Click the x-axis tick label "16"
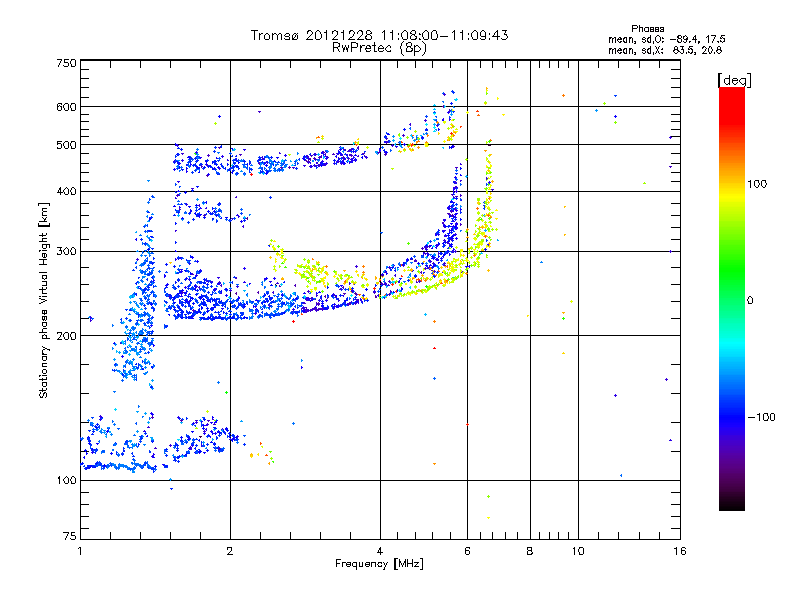 coord(680,551)
